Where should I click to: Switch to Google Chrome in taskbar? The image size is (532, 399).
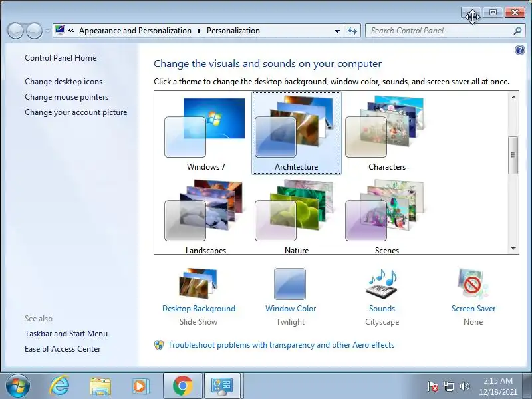[x=182, y=386]
